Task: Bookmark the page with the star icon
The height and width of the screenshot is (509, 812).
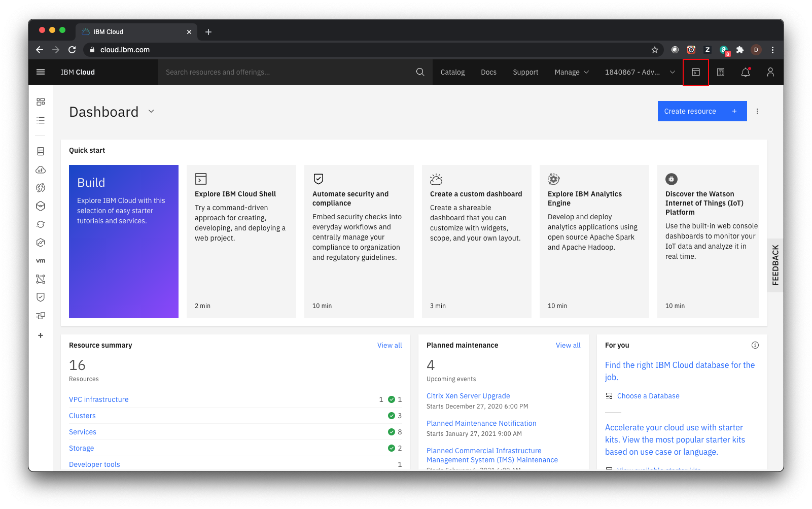Action: pyautogui.click(x=655, y=50)
